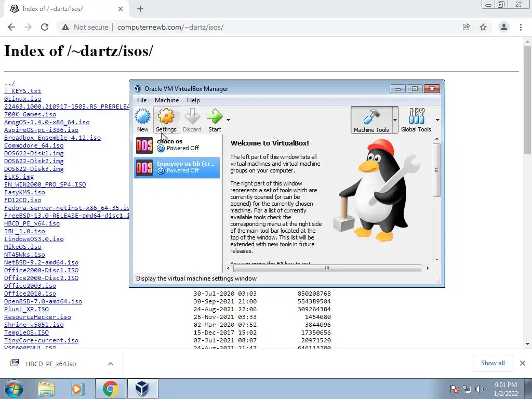Screen dimensions: 532x399
Task: Open the Help menu in VirtualBox
Action: [x=193, y=100]
